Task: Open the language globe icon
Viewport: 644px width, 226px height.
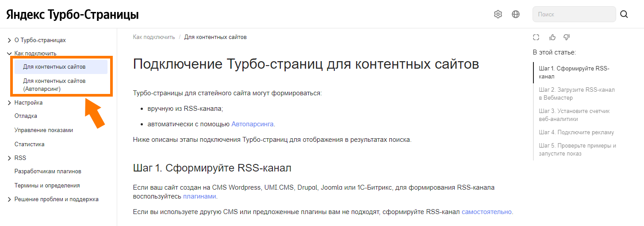Action: click(x=516, y=14)
